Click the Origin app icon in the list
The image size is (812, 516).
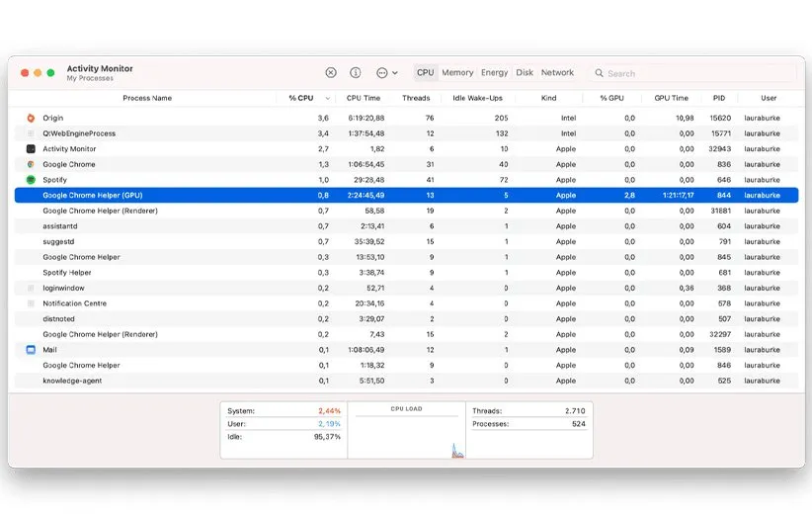[x=31, y=118]
